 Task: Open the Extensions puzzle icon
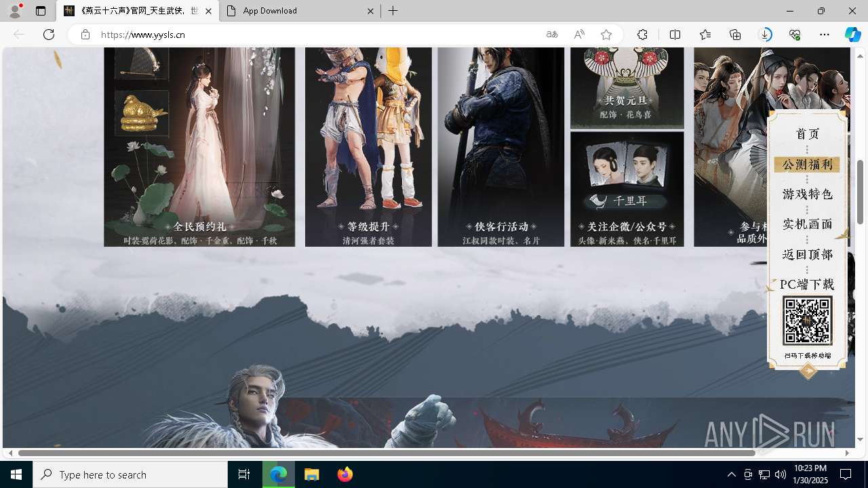point(642,35)
